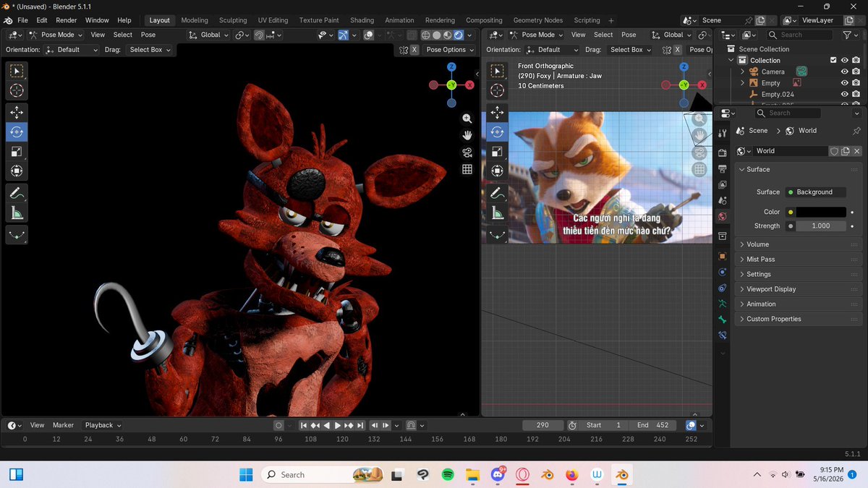This screenshot has width=868, height=488.
Task: Open Pose Mode dropdown in left viewport
Action: 55,35
